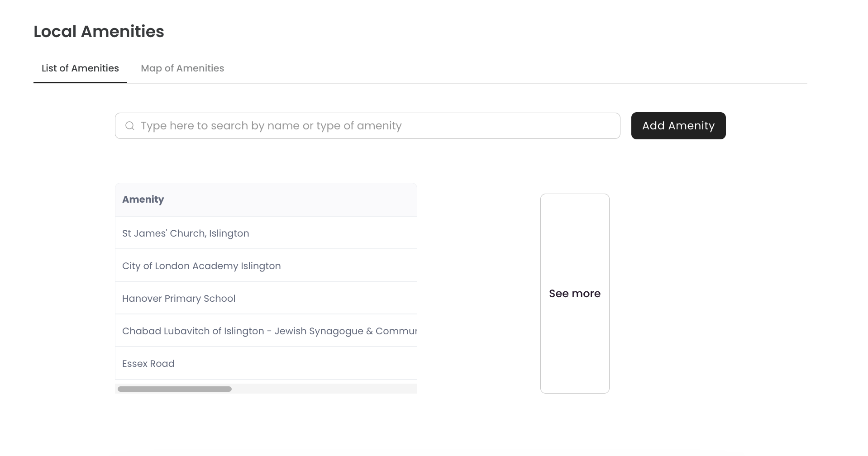Open the Hanover Primary School entry
The width and height of the screenshot is (868, 456).
(x=266, y=298)
